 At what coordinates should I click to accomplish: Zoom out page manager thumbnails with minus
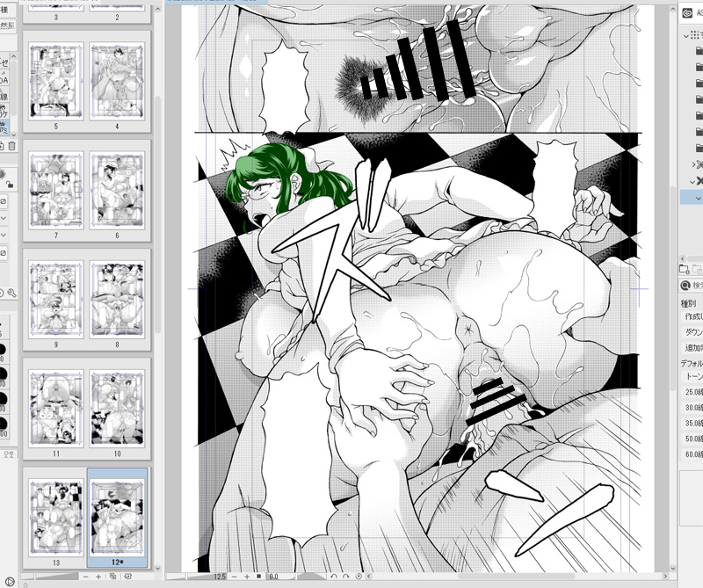(85, 577)
